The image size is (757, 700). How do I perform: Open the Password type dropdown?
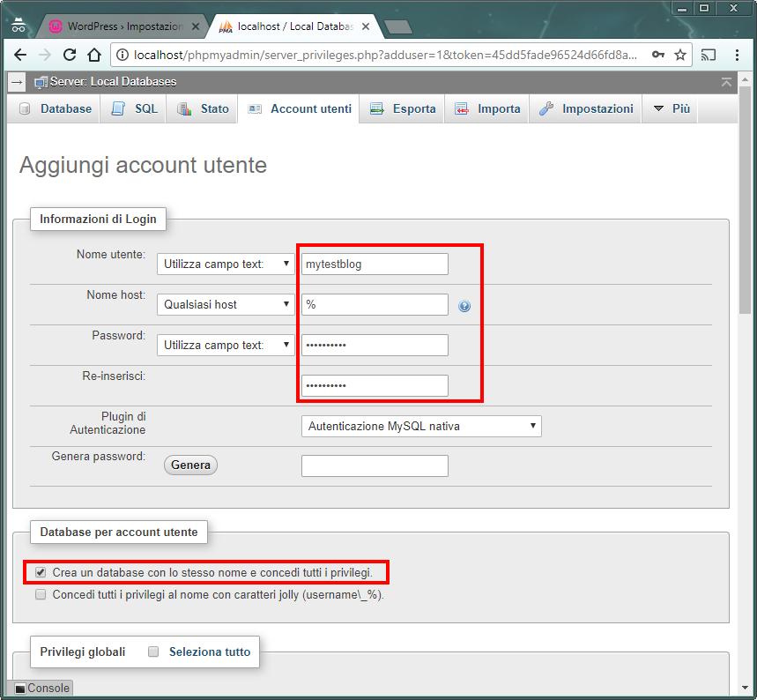point(226,346)
